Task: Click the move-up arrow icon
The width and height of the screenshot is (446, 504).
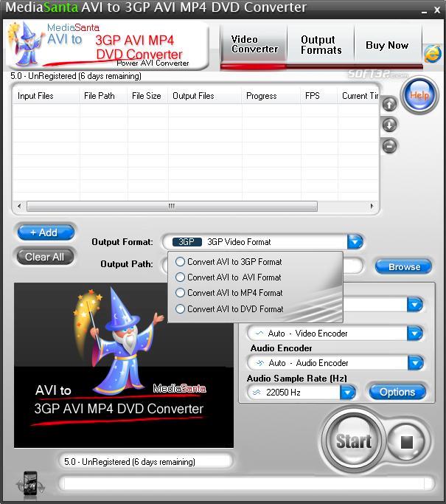Action: coord(389,104)
